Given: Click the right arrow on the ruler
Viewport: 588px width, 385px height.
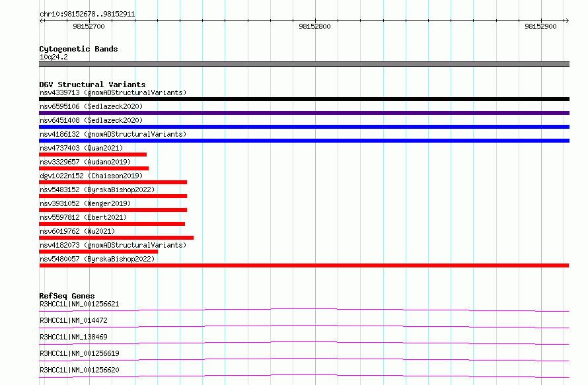Looking at the screenshot, I should 566,20.
